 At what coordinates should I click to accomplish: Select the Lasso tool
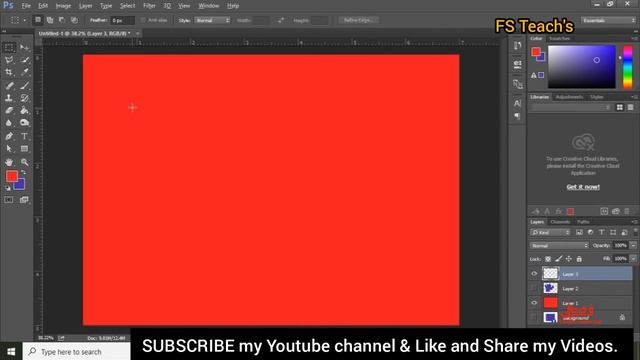(9, 60)
